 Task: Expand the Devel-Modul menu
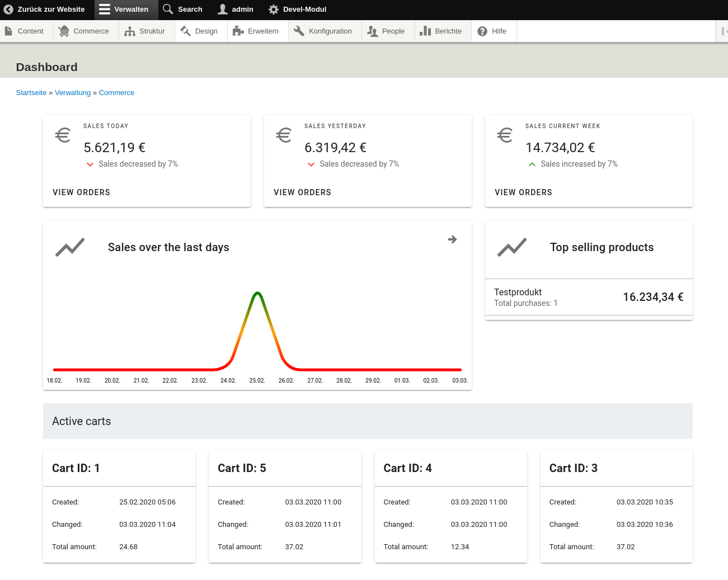(x=297, y=10)
